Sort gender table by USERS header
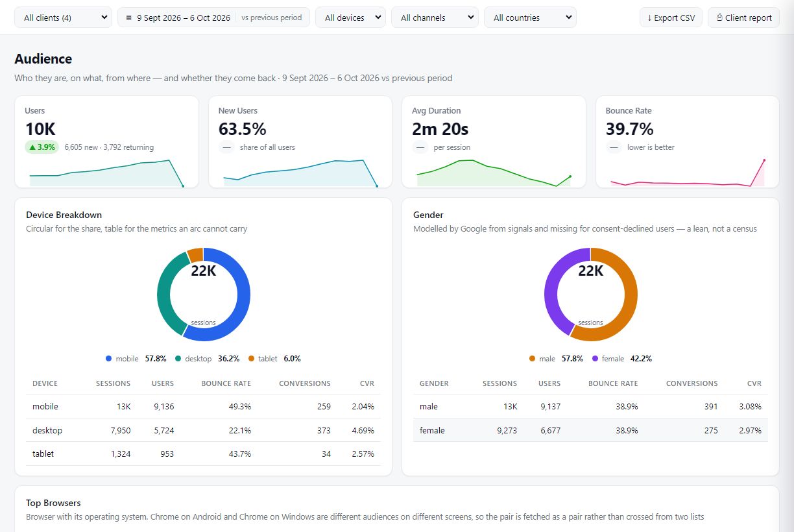Viewport: 794px width, 532px height. coord(549,383)
